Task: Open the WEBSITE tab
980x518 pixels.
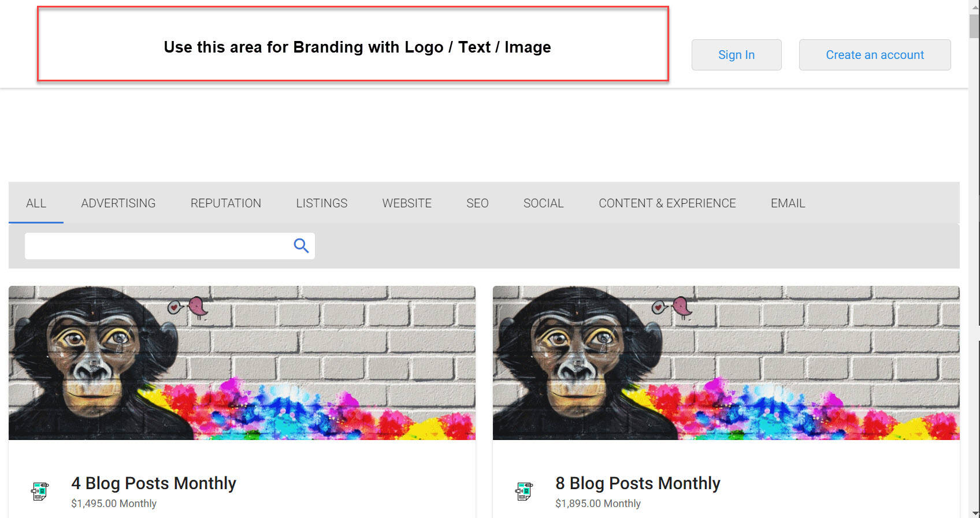Action: coord(407,203)
